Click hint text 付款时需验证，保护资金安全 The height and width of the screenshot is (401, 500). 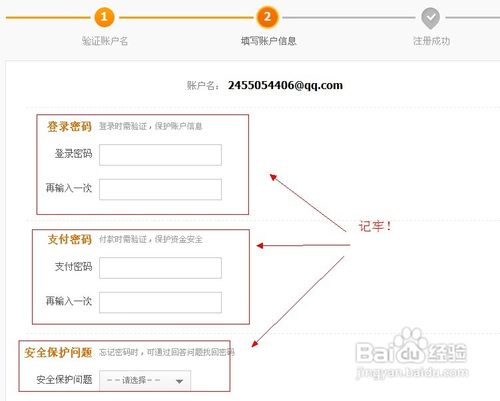click(151, 239)
